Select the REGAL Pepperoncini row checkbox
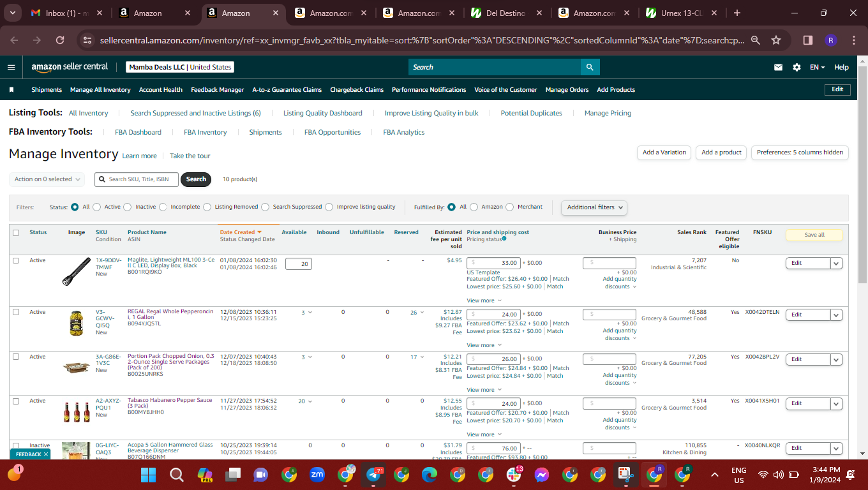Image resolution: width=868 pixels, height=490 pixels. (x=16, y=312)
